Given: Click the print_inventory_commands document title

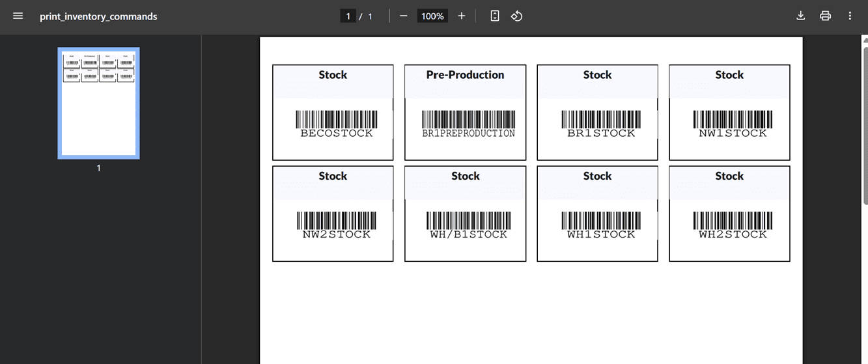Looking at the screenshot, I should pos(98,16).
